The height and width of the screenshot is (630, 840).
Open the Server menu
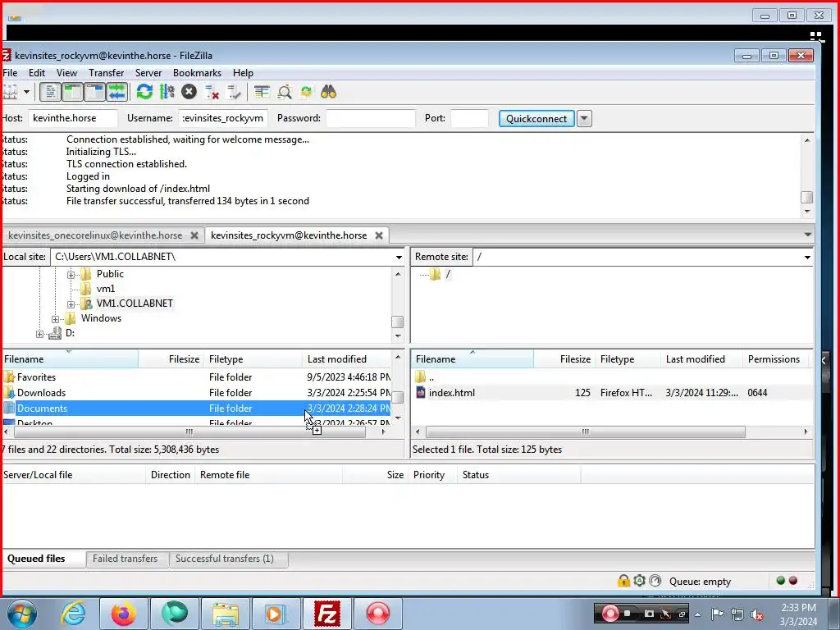pyautogui.click(x=148, y=73)
